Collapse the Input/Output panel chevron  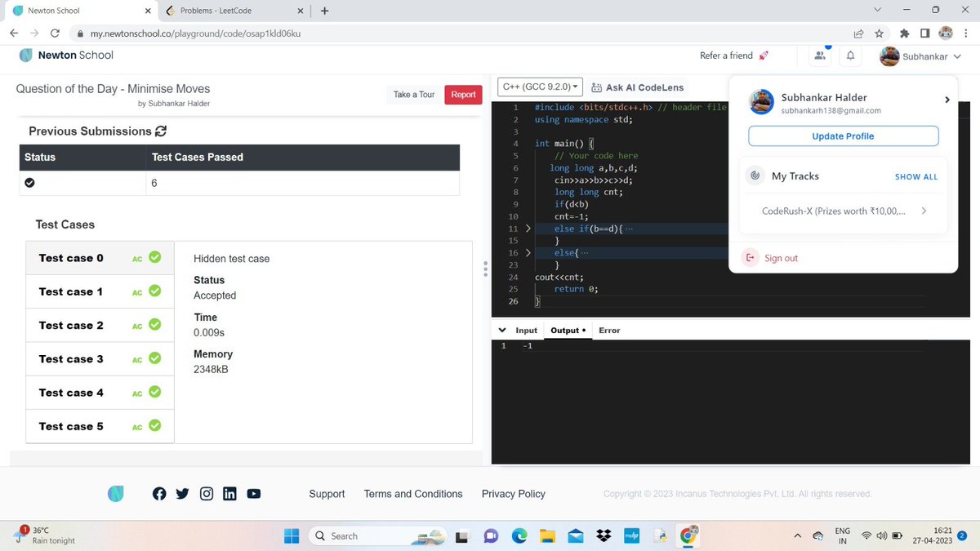coord(502,330)
